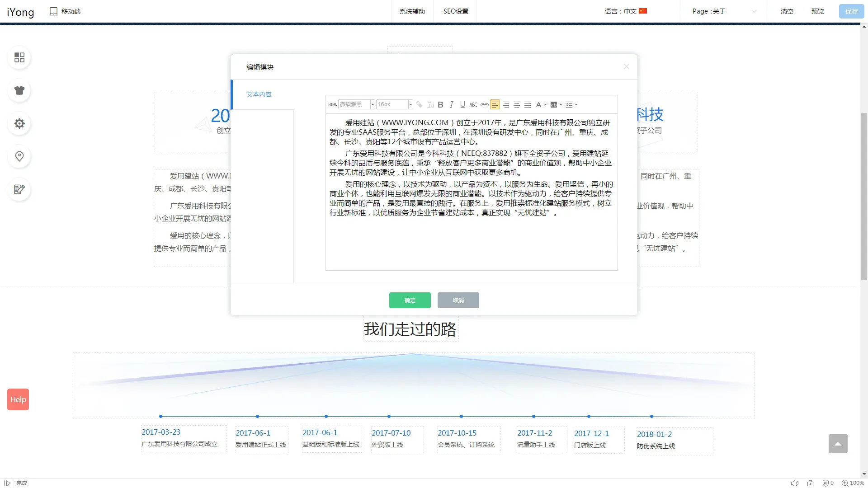
Task: Switch to HTML source view
Action: pyautogui.click(x=332, y=104)
